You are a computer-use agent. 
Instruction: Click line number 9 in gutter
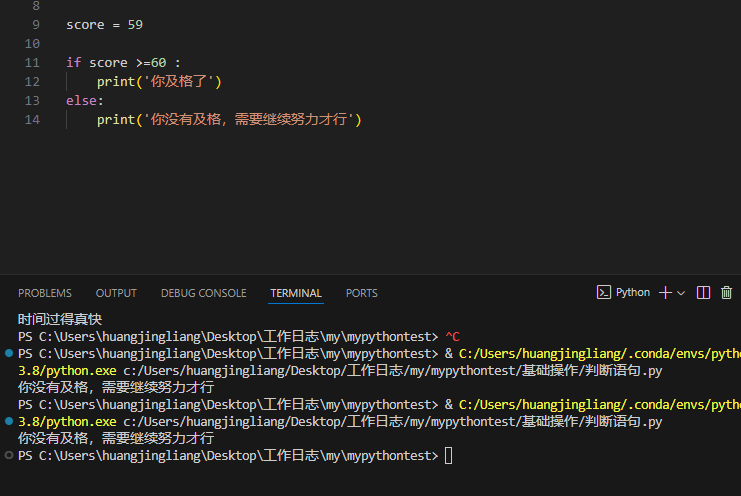pyautogui.click(x=36, y=25)
